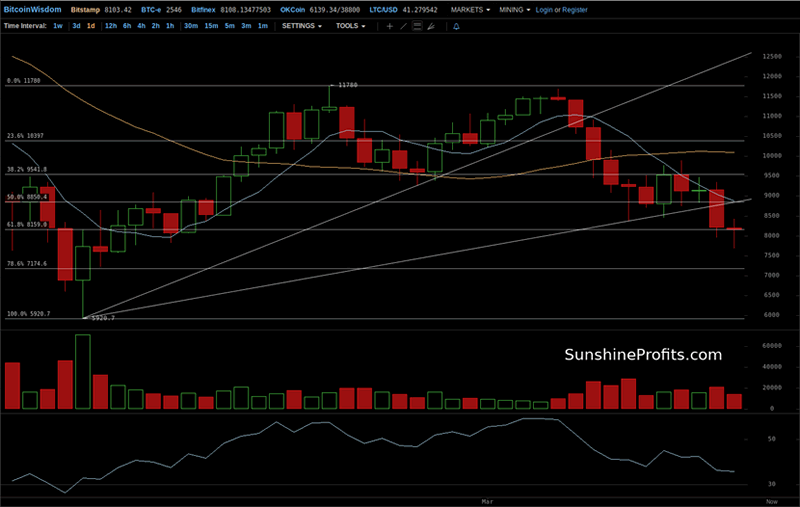Click the 50.0% 8850.4 Fibonacci label
800x507 pixels.
(27, 196)
